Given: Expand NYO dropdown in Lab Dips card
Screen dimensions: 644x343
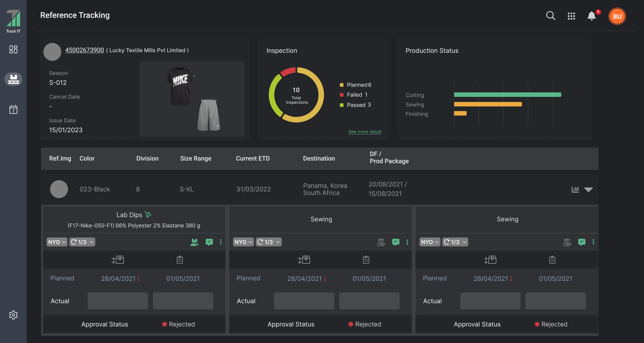Looking at the screenshot, I should pyautogui.click(x=57, y=242).
